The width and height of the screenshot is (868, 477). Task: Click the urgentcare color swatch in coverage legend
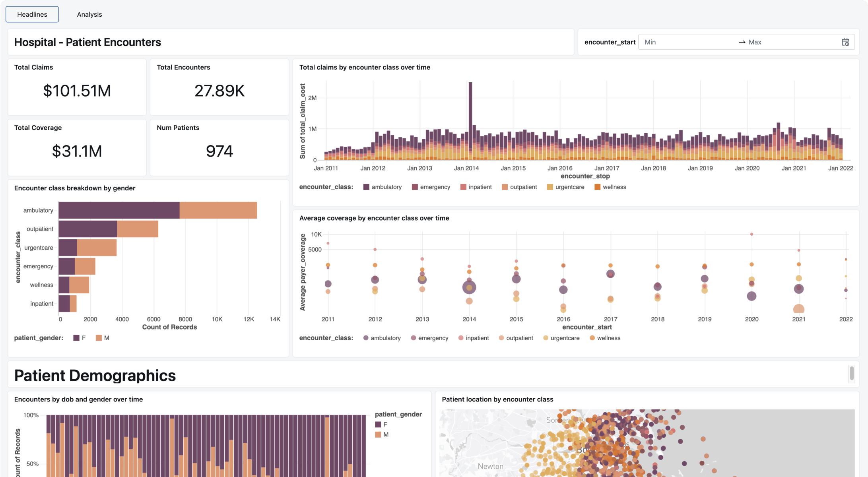click(547, 338)
